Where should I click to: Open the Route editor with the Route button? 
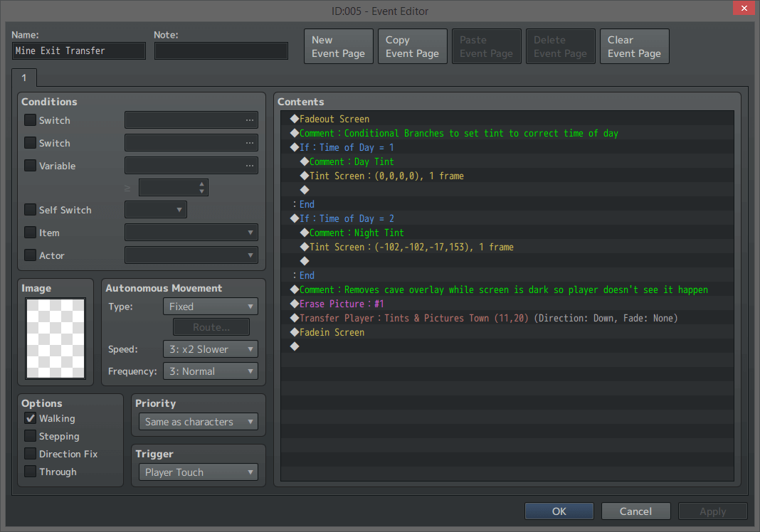click(211, 326)
